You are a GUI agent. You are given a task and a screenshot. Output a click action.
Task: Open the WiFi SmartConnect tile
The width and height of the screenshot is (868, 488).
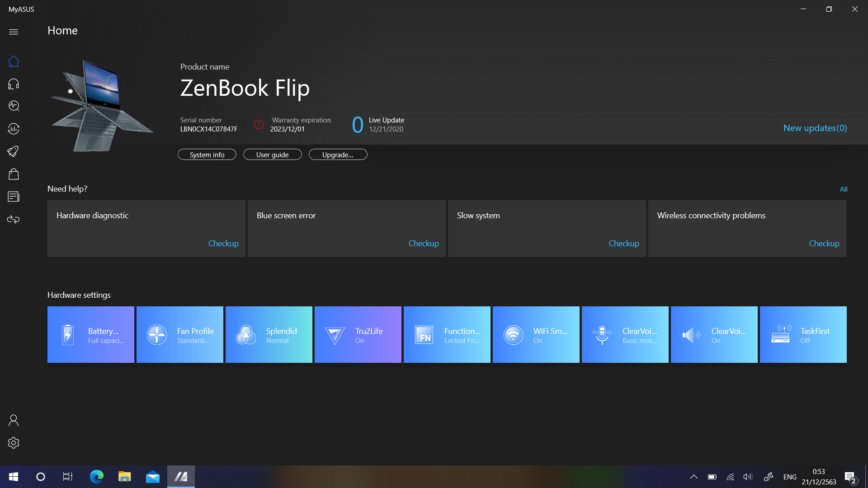pos(536,334)
